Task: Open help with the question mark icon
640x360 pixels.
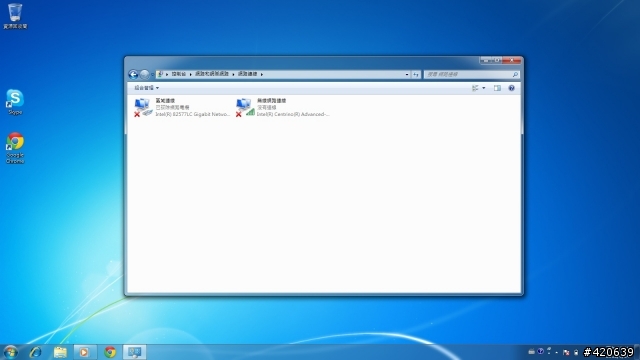Action: click(x=511, y=88)
